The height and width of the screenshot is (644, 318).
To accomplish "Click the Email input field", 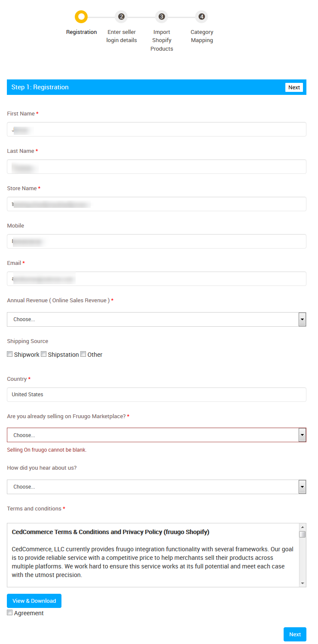I will pos(156,279).
